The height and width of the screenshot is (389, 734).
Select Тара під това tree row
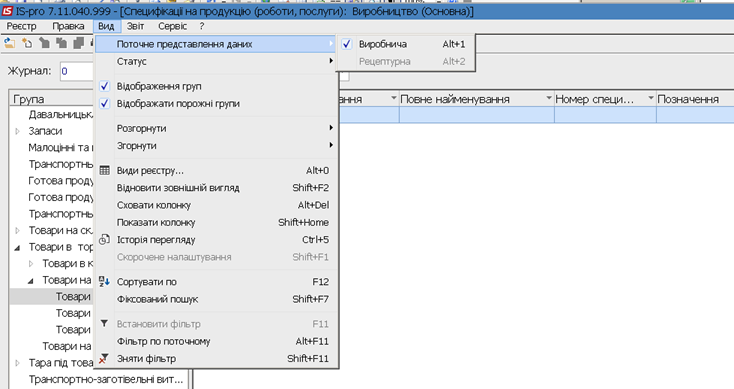coord(61,363)
